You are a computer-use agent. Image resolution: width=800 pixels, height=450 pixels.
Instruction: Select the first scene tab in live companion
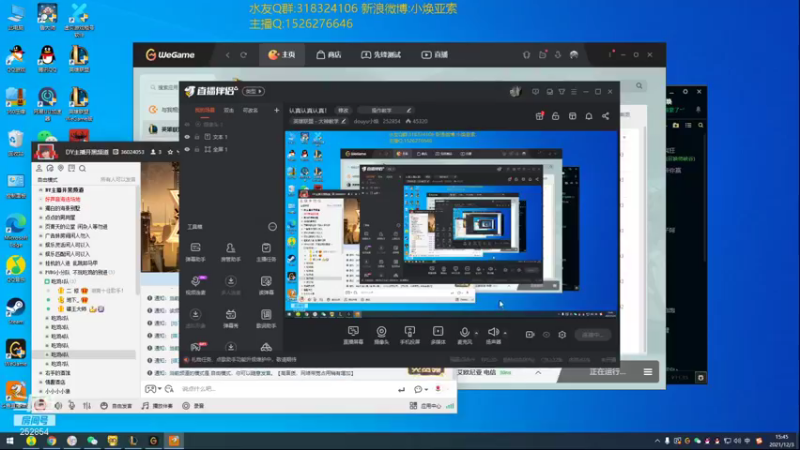pos(205,110)
